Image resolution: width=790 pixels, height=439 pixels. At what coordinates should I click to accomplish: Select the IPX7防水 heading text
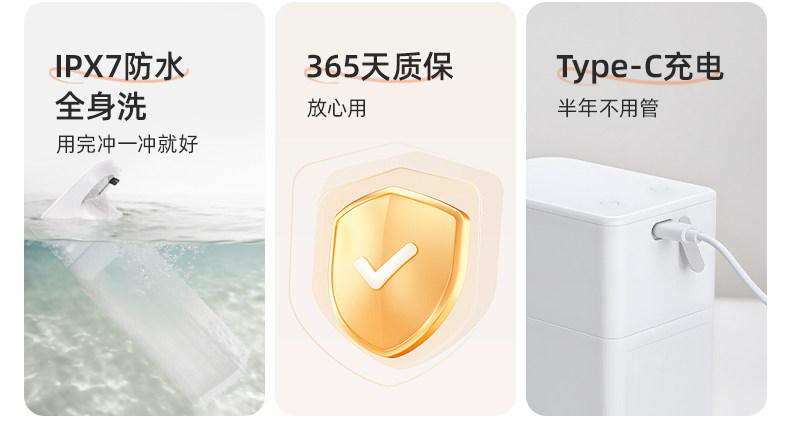pos(120,67)
